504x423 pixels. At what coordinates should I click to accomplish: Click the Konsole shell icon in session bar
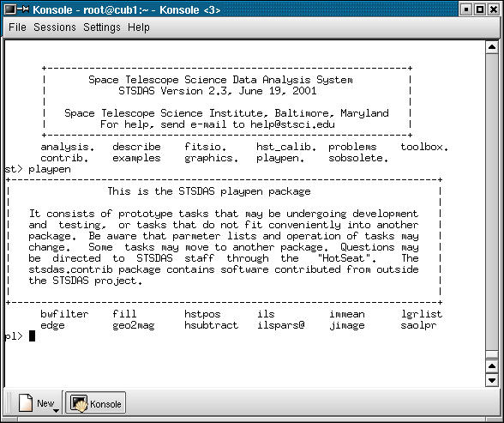(x=79, y=403)
